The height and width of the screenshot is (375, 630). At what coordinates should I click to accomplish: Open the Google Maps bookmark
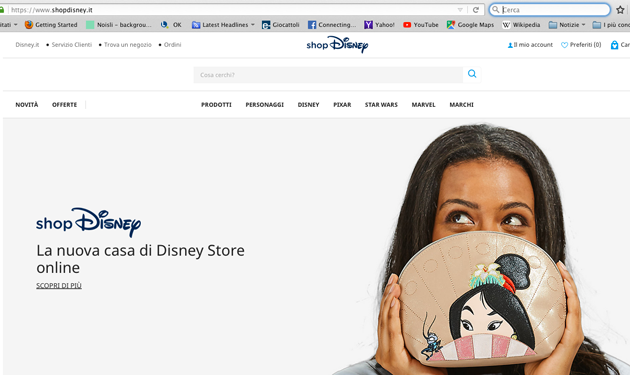pyautogui.click(x=470, y=25)
